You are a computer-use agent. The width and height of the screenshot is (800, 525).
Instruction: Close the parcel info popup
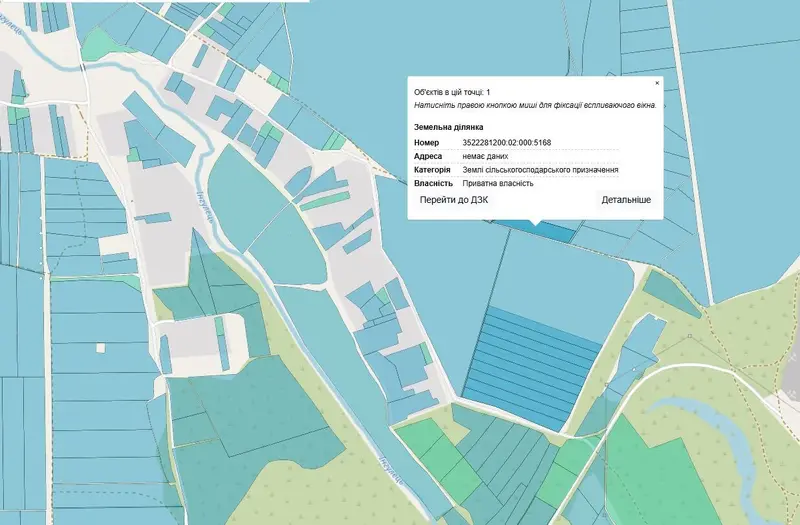tap(657, 83)
